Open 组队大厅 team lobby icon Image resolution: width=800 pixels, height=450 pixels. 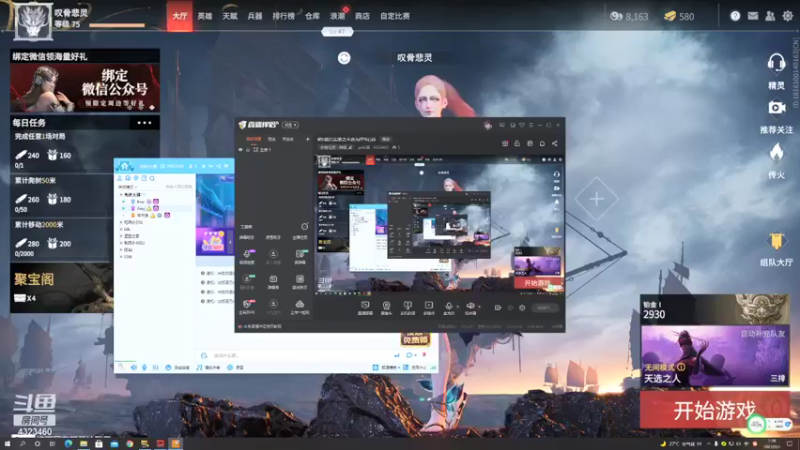click(776, 241)
